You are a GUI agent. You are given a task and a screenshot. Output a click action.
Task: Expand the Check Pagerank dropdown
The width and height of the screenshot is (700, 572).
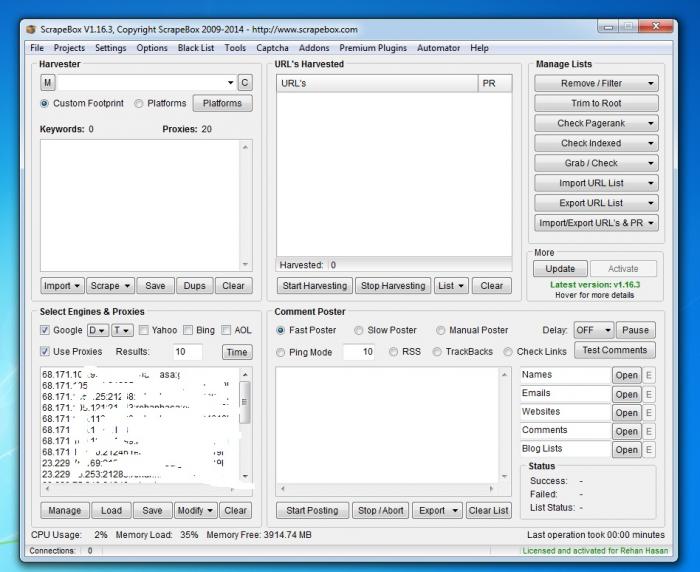(651, 123)
